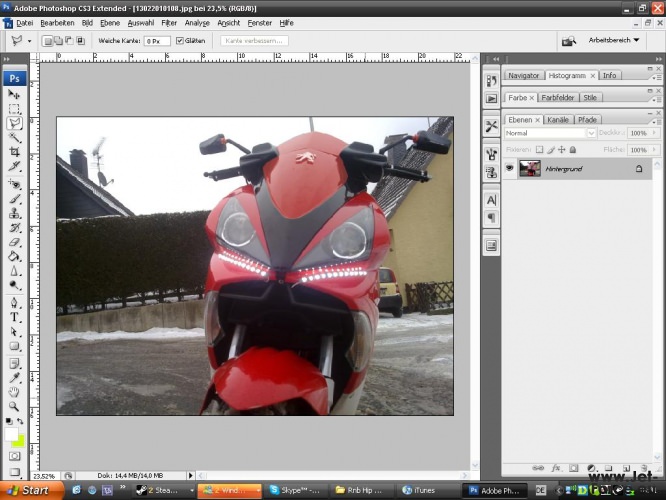Open the Fläche fill slider arrow
666x500 pixels.
tap(655, 150)
